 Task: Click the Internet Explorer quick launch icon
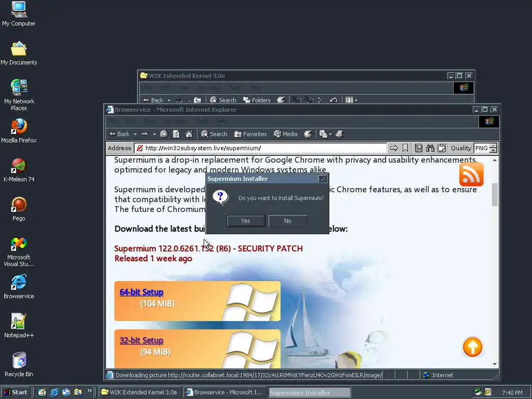(x=54, y=392)
